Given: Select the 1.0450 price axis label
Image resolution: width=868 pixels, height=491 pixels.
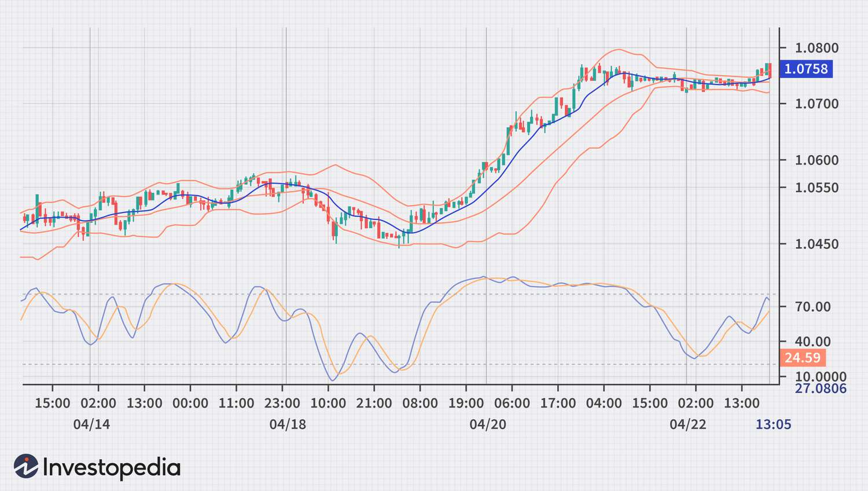Looking at the screenshot, I should pyautogui.click(x=816, y=244).
